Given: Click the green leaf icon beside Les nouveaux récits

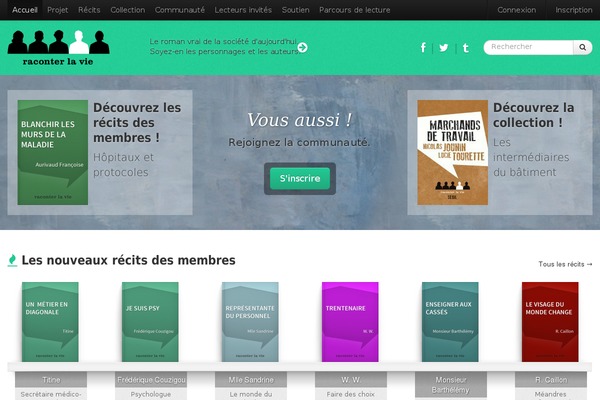Looking at the screenshot, I should coord(13,260).
